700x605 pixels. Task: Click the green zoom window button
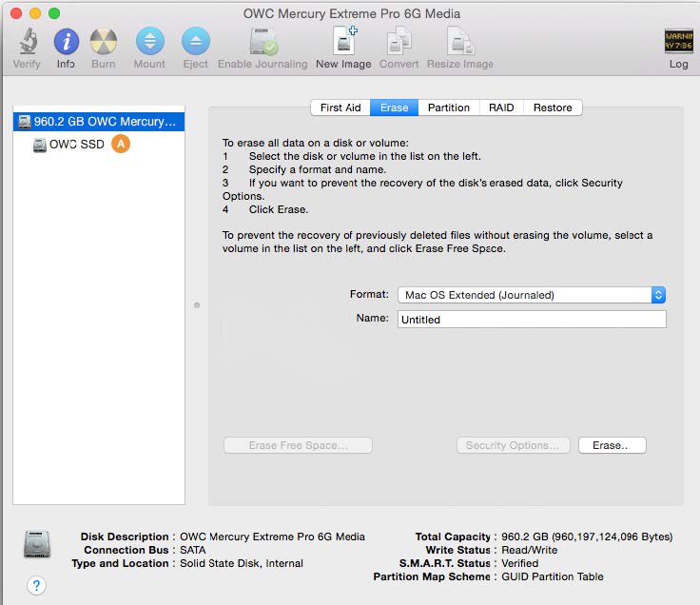click(x=54, y=13)
